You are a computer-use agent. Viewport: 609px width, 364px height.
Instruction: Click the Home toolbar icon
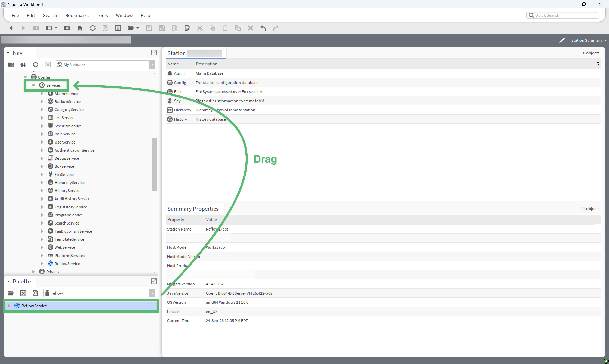[80, 28]
